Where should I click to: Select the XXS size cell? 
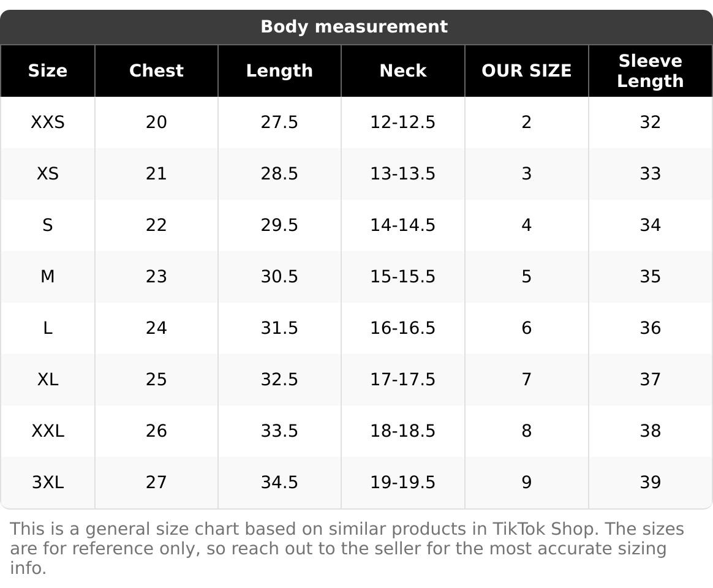[x=48, y=123]
